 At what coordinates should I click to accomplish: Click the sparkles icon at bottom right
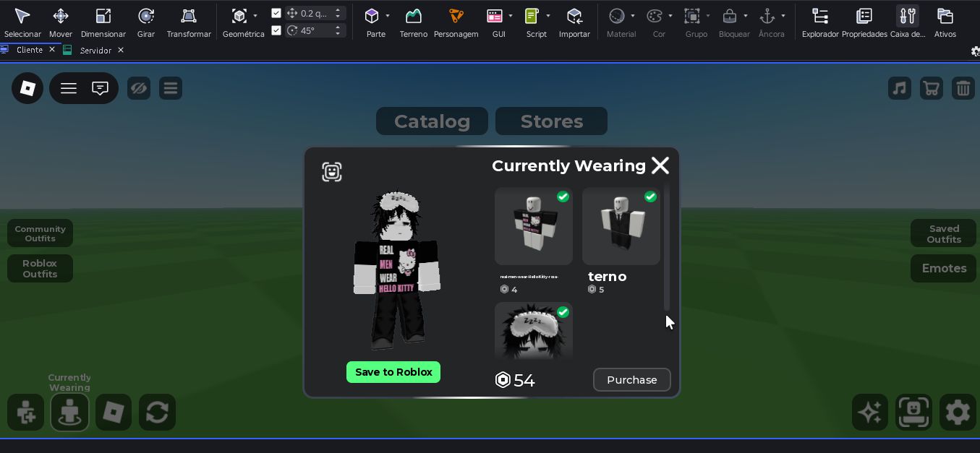point(869,413)
